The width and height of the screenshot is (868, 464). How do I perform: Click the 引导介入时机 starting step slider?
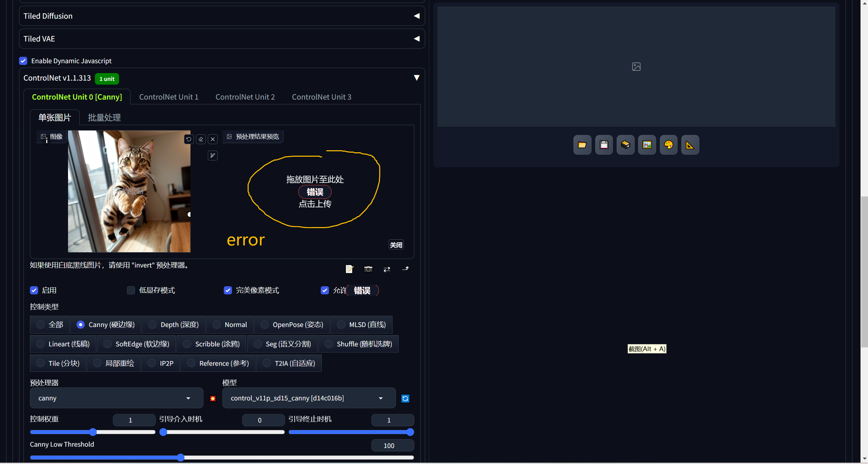pos(222,432)
